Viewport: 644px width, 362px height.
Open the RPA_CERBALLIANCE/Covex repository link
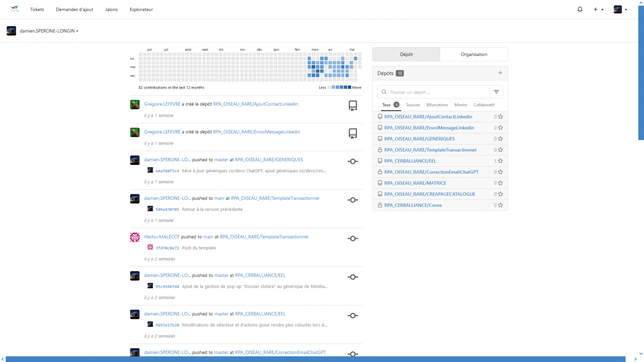tap(413, 205)
